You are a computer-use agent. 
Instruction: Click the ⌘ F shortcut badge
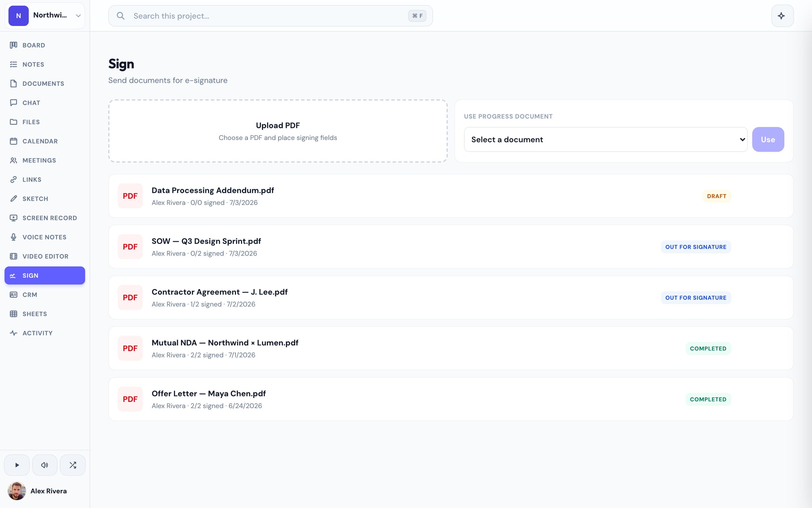(x=417, y=16)
